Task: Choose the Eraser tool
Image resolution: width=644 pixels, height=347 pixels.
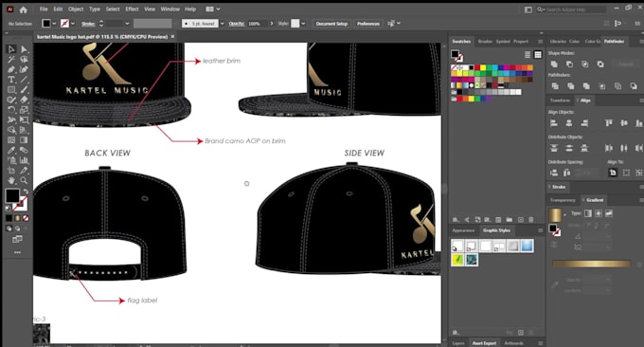Action: [25, 100]
